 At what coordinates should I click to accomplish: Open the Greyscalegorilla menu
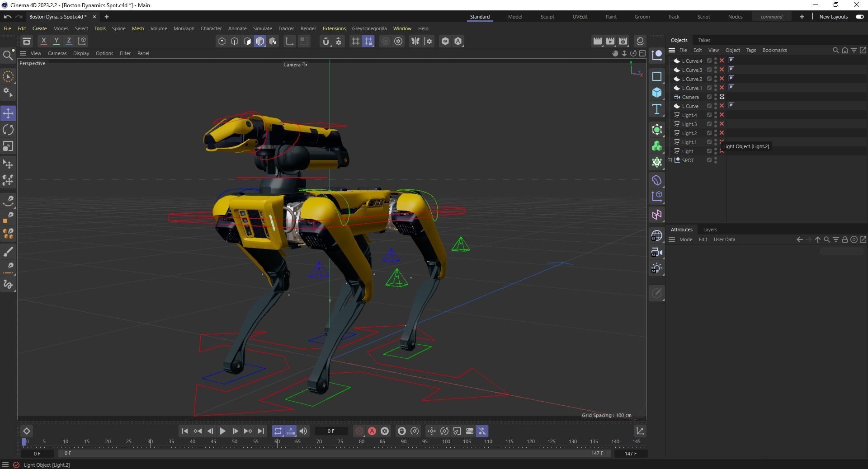tap(369, 28)
